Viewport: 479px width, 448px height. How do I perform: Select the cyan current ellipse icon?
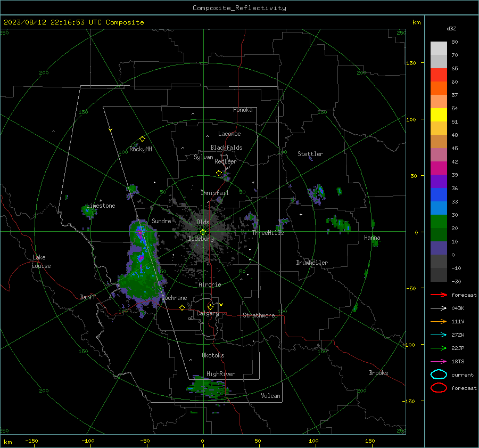439,374
